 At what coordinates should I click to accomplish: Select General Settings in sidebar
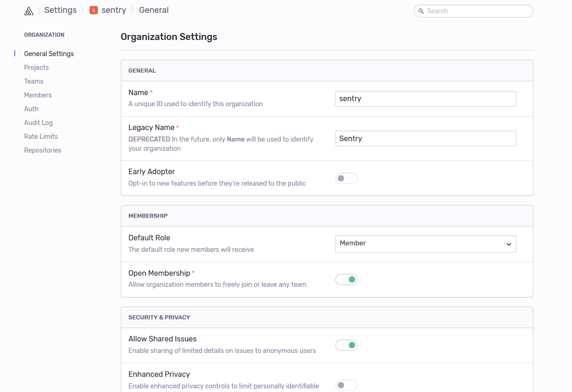49,54
